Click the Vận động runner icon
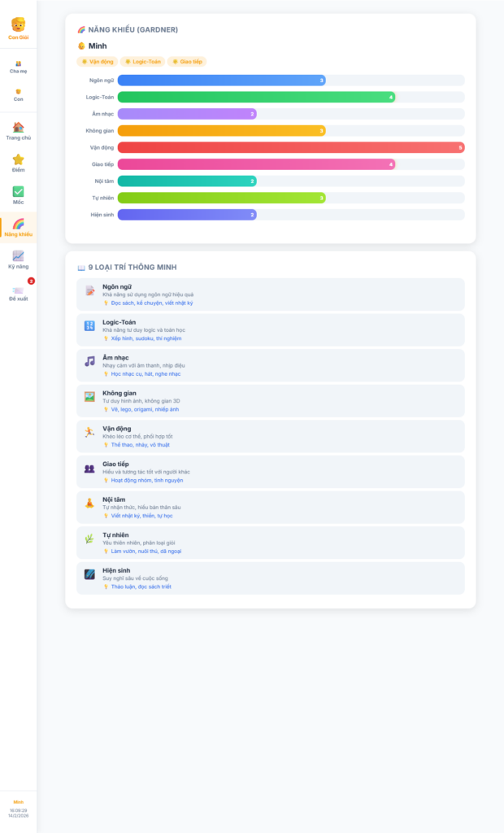 [x=89, y=432]
